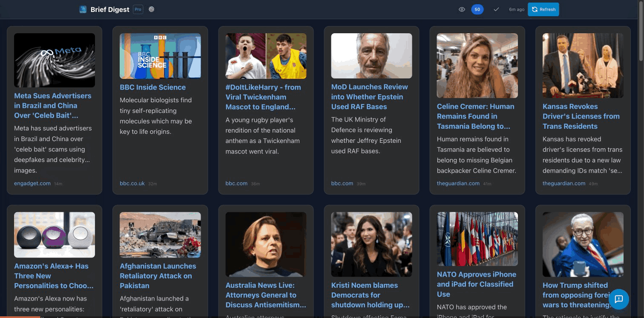Image resolution: width=644 pixels, height=318 pixels.
Task: Click the Brief Digest app logo icon
Action: click(83, 9)
